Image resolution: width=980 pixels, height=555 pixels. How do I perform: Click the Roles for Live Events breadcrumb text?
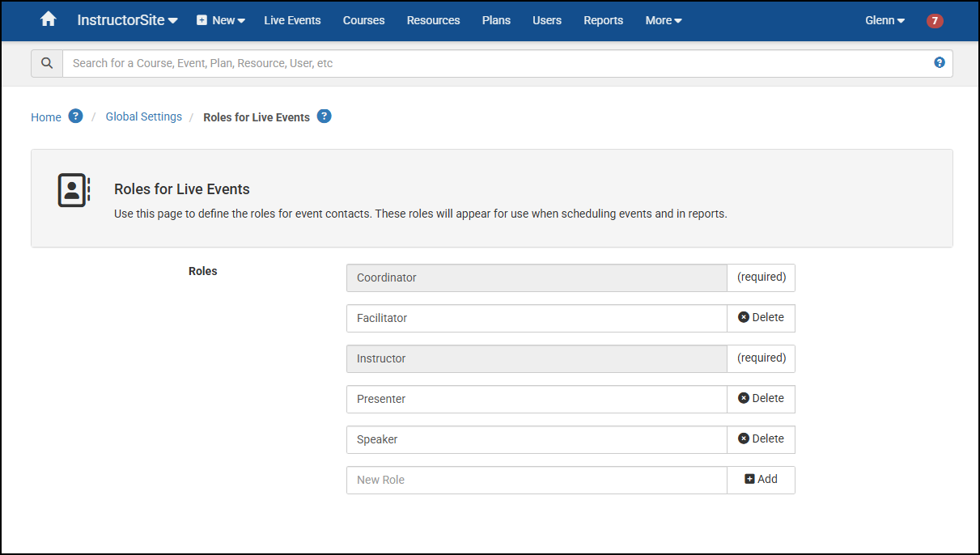[257, 117]
